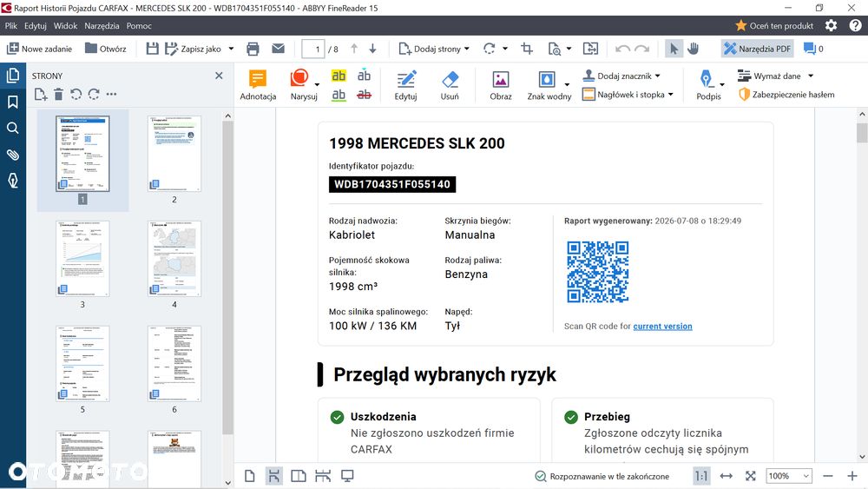Open the zoom level combo box

coord(789,476)
